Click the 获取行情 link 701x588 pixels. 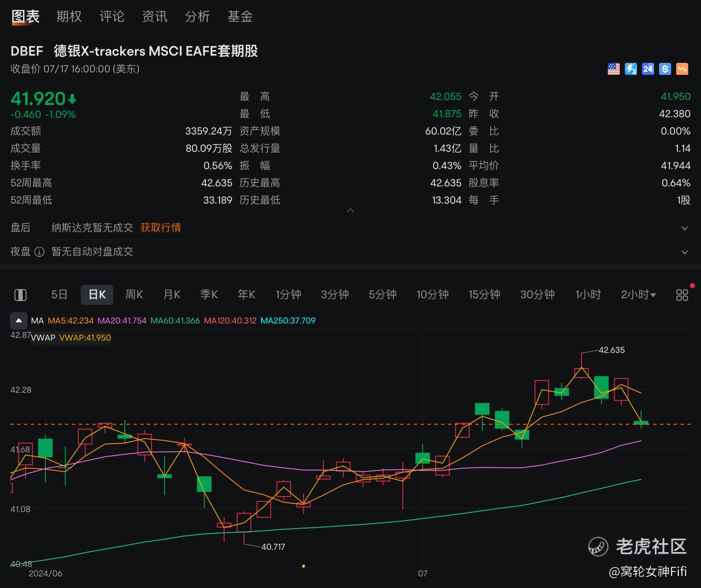[x=161, y=228]
